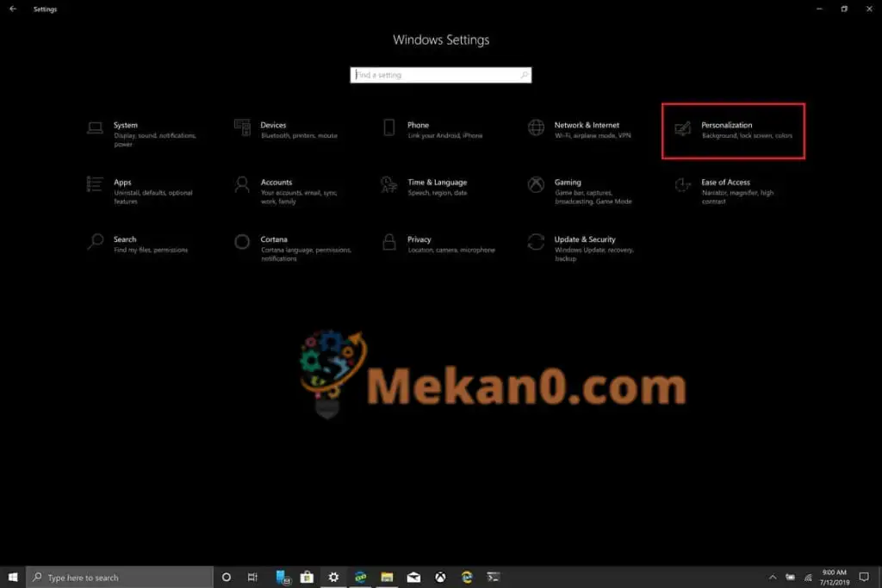Show hidden system tray icons

773,578
